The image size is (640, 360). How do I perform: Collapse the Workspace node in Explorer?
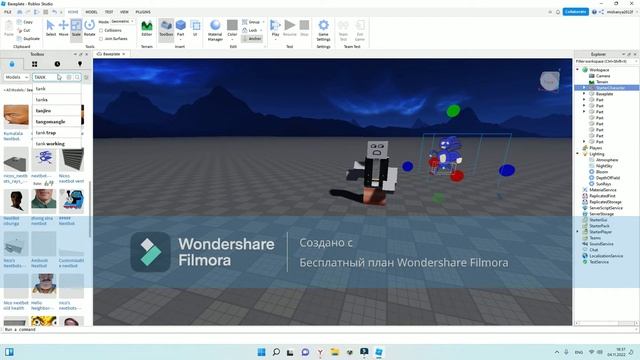point(578,70)
